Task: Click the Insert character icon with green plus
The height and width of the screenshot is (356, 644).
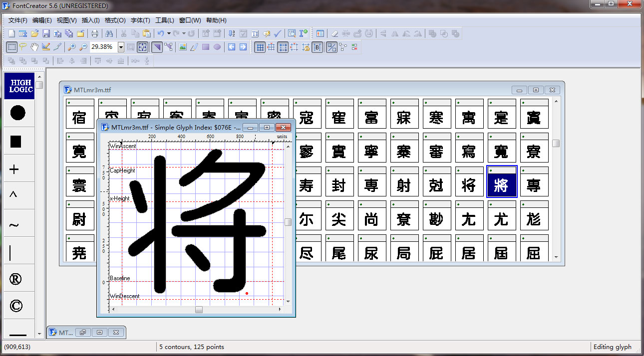Action: [304, 33]
